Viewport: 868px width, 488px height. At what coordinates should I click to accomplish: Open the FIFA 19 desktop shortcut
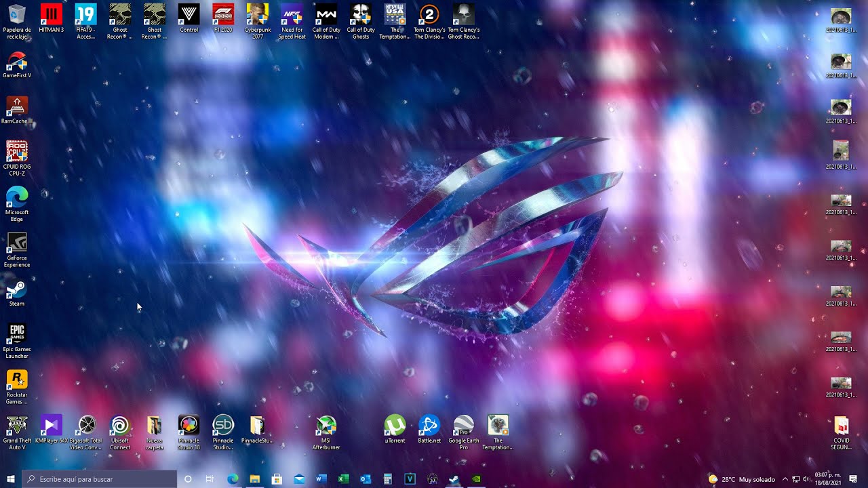point(85,22)
